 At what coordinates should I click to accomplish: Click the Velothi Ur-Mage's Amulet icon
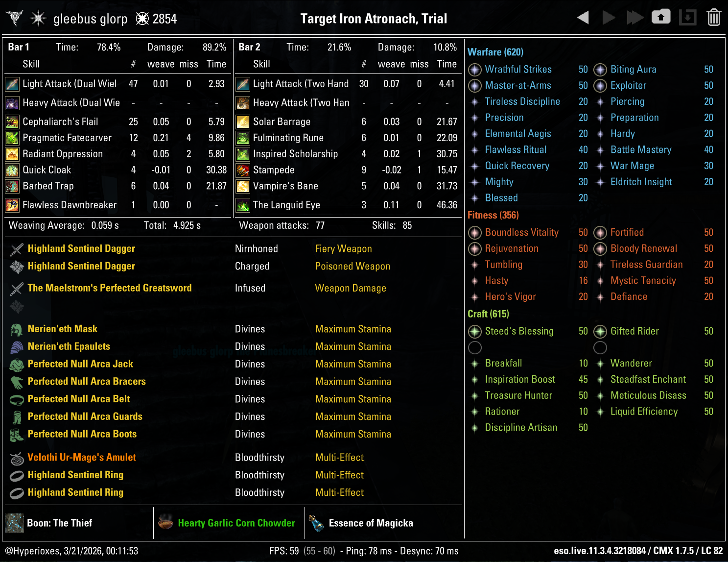click(16, 457)
